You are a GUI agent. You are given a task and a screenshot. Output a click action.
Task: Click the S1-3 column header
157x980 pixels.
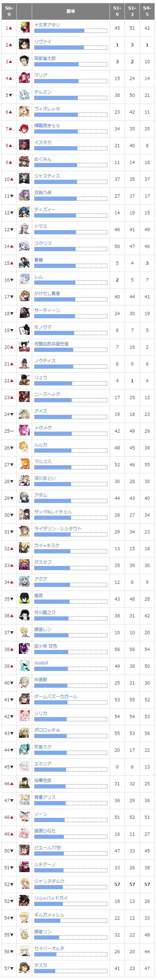tap(132, 11)
